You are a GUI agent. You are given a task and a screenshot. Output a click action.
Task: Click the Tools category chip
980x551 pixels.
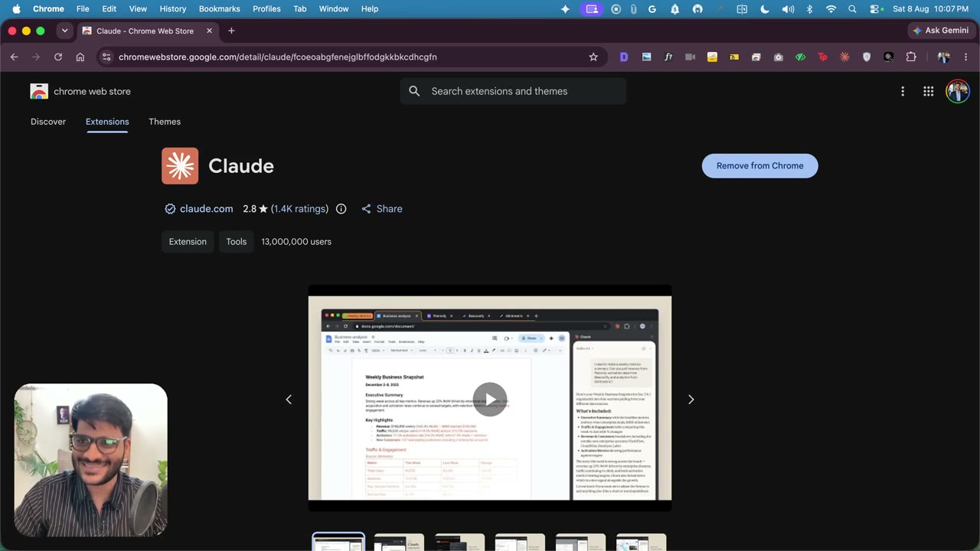(x=237, y=242)
